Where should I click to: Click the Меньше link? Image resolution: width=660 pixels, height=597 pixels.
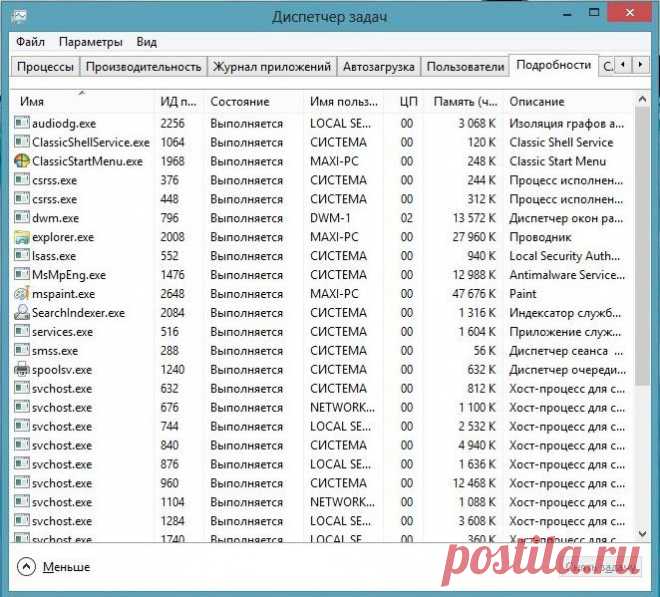click(67, 567)
